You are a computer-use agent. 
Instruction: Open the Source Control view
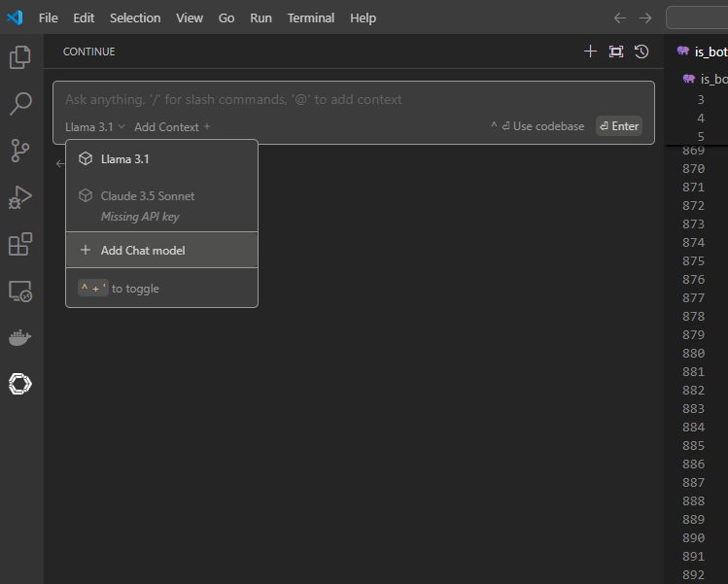pyautogui.click(x=20, y=151)
